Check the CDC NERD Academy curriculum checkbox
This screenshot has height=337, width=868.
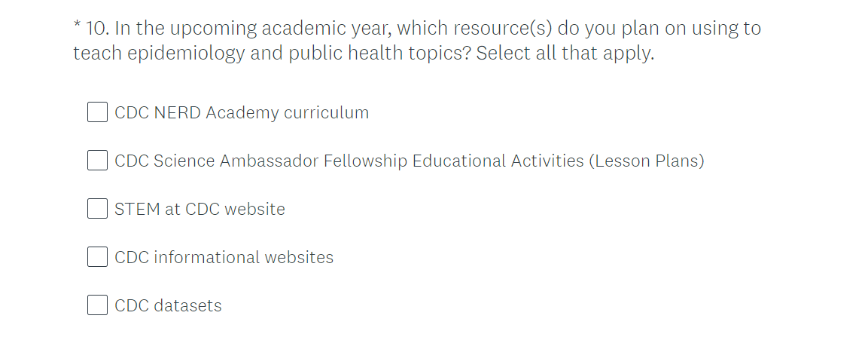coord(97,112)
